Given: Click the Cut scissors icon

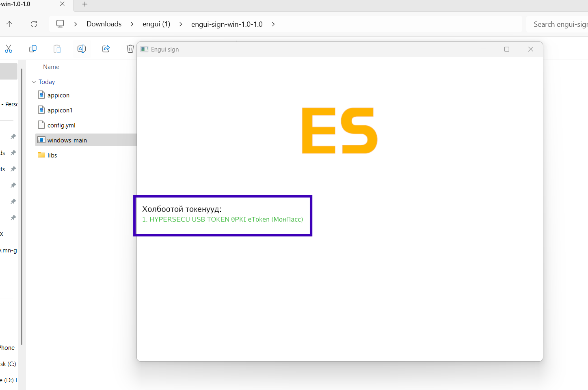Looking at the screenshot, I should [9, 49].
